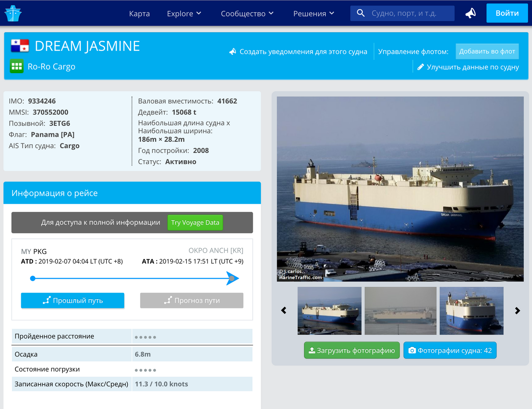Show next photo with right arrow
Viewport: 532px width, 409px height.
(517, 311)
